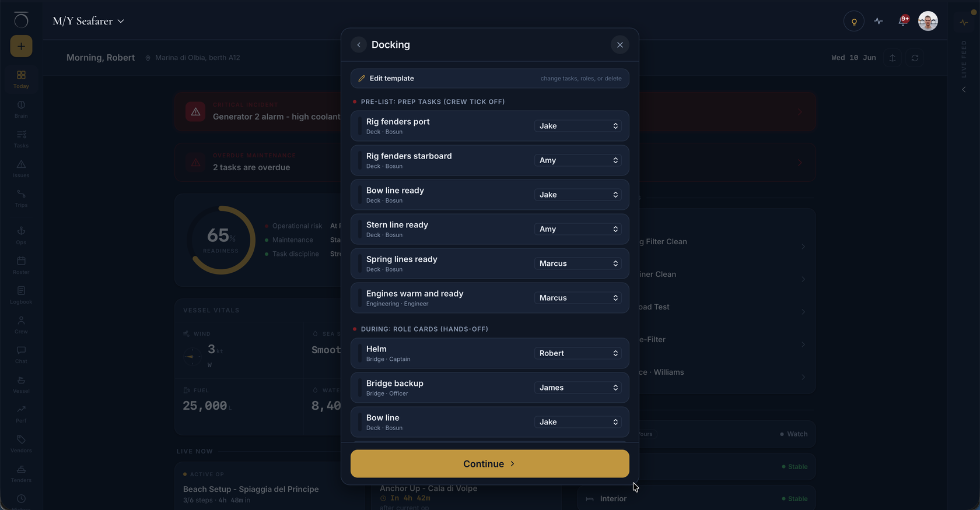The width and height of the screenshot is (980, 510).
Task: Open Bridge backup assignee dropdown showing James
Action: pos(577,388)
